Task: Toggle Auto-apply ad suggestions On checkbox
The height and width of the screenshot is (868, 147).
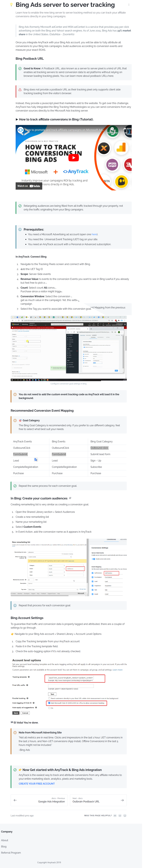Action: pyautogui.click(x=49, y=708)
